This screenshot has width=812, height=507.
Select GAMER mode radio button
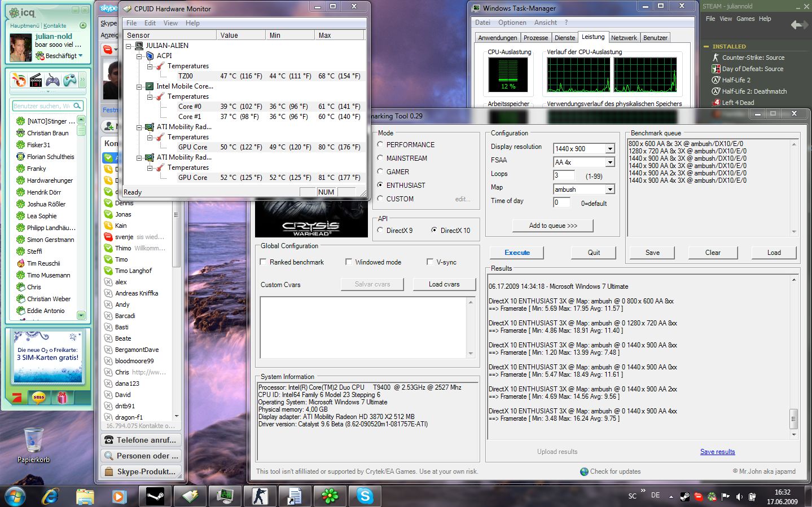click(x=380, y=172)
